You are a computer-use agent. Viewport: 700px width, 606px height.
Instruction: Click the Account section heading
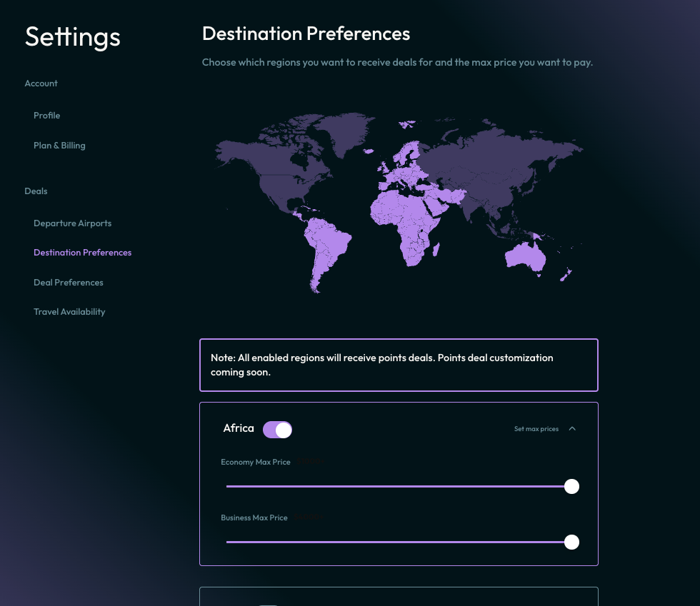click(x=41, y=83)
